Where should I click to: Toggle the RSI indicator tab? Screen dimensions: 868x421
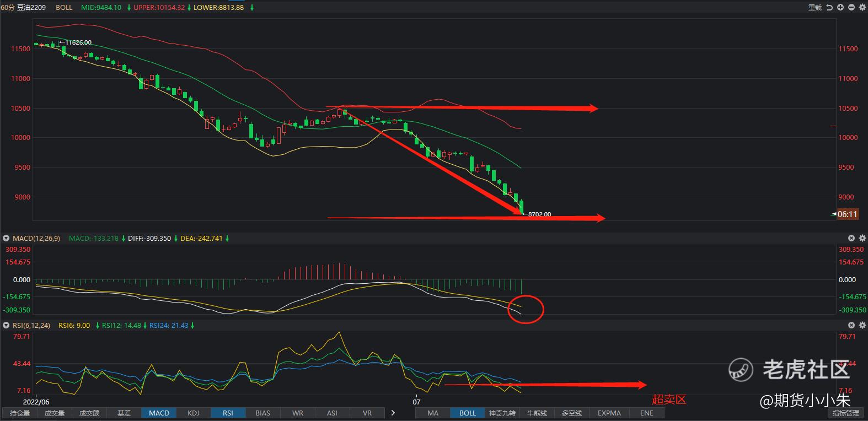point(228,413)
